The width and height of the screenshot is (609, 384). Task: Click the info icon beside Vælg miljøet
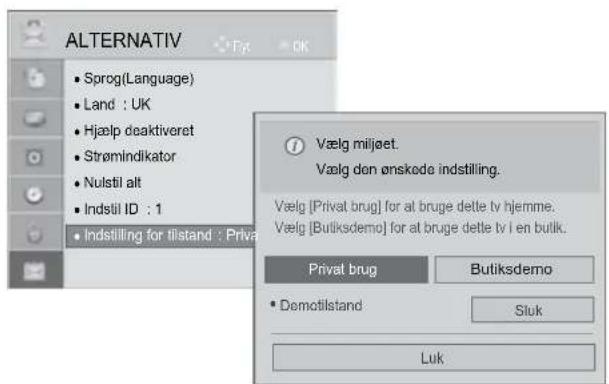pyautogui.click(x=295, y=146)
